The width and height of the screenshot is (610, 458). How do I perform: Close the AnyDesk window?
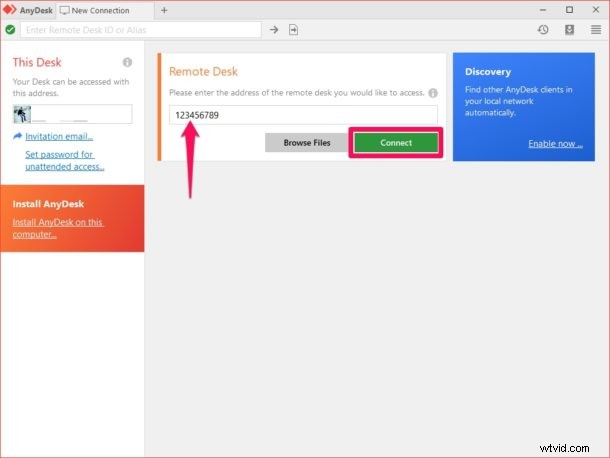pos(596,10)
